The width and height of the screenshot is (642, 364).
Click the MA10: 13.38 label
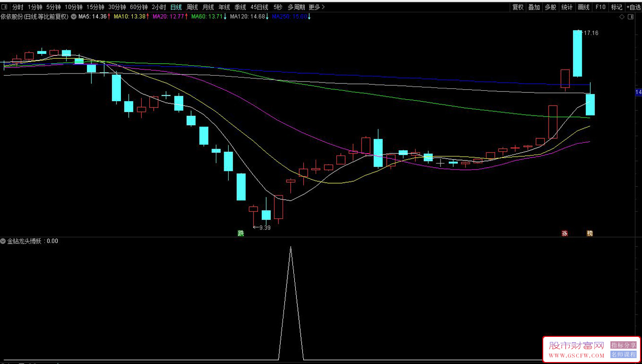[130, 17]
